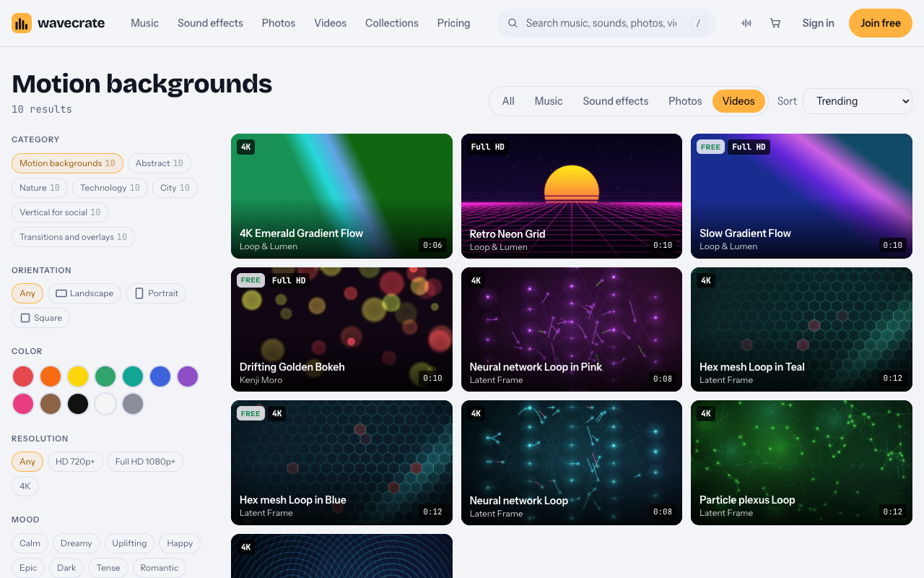Screen dimensions: 924x578
Task: Click the slash shortcut key badge
Action: [x=698, y=23]
